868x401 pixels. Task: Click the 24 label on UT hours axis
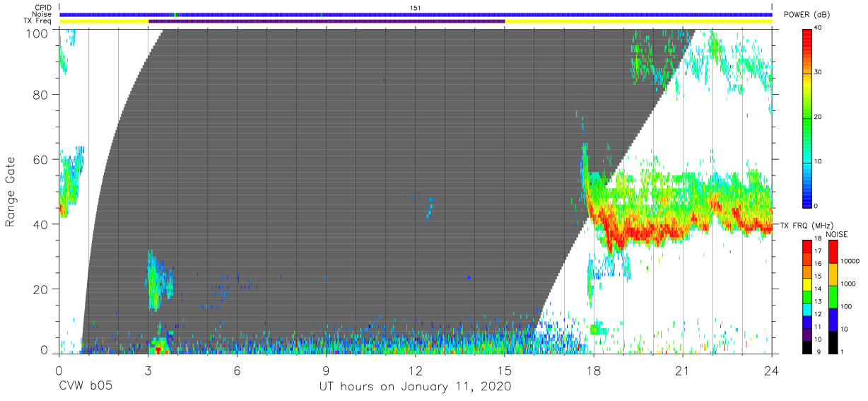772,371
